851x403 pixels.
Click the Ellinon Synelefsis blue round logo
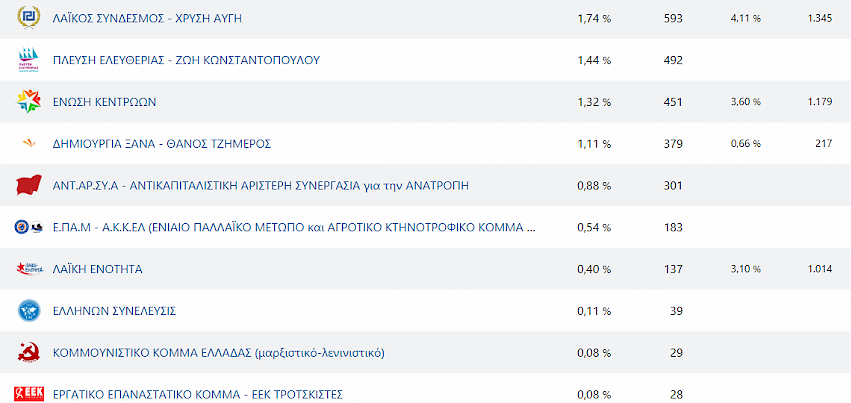(x=28, y=311)
